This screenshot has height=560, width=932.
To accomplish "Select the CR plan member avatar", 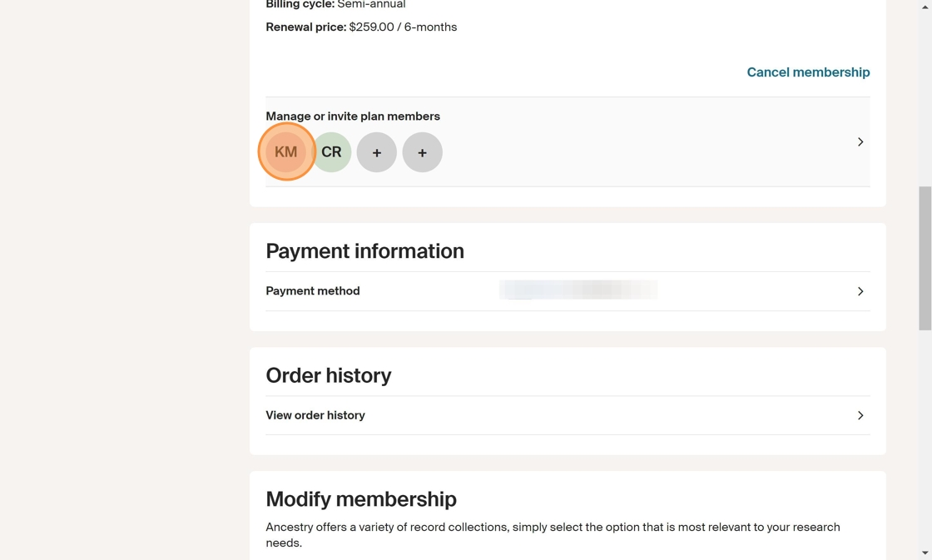I will (332, 152).
